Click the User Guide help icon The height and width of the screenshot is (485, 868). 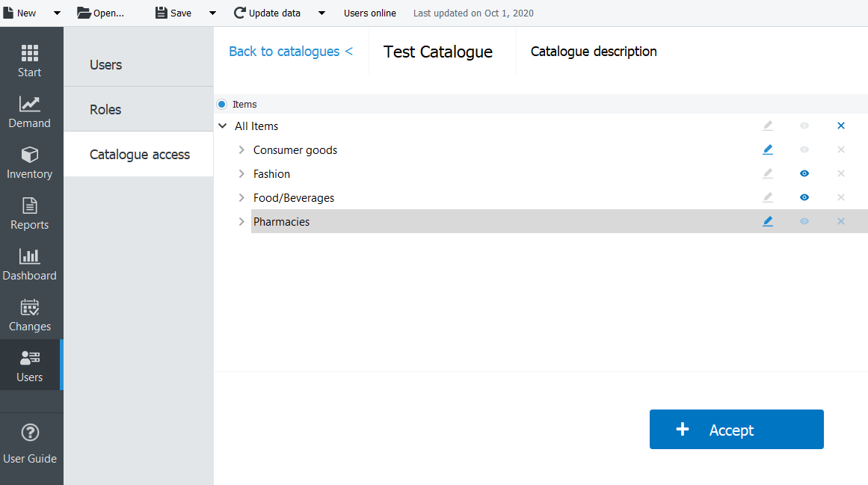(x=30, y=433)
